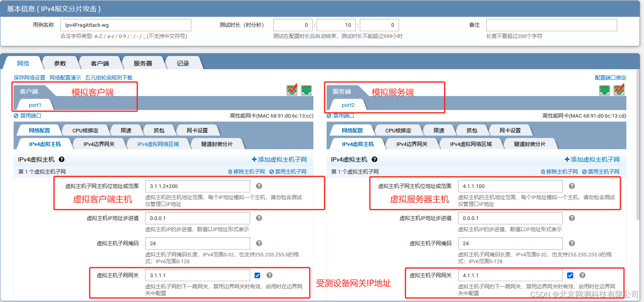Click the 测试时长 seconds field
The image size is (644, 302).
(x=379, y=25)
